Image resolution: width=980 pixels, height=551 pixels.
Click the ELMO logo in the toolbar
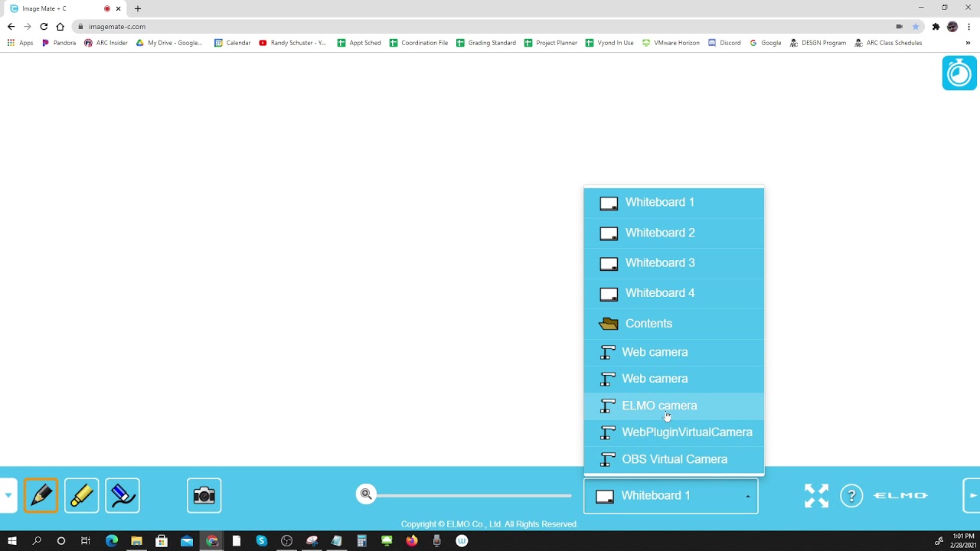[900, 495]
